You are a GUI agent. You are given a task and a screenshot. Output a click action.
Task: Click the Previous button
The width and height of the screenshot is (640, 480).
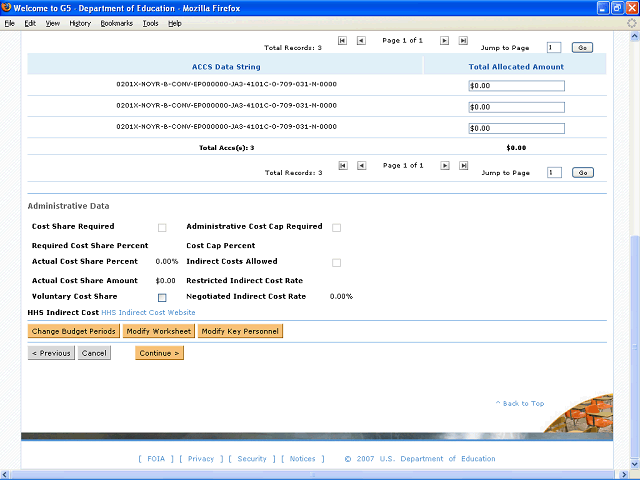[51, 353]
